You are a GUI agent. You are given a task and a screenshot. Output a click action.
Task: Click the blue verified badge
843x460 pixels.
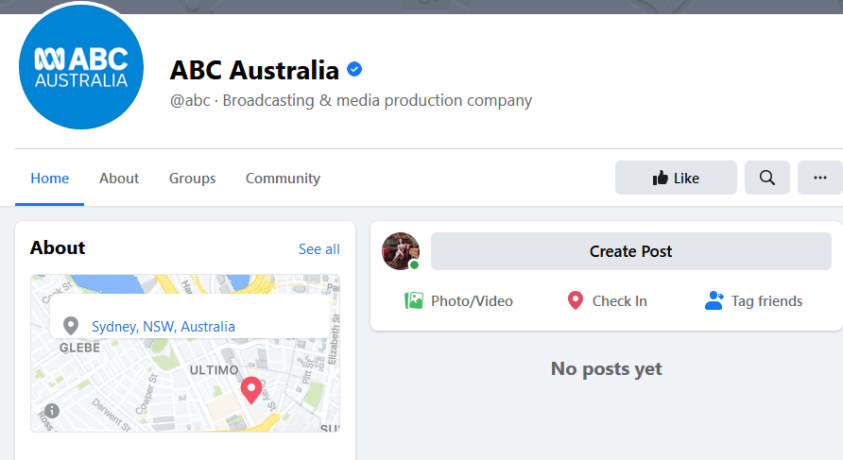click(354, 70)
